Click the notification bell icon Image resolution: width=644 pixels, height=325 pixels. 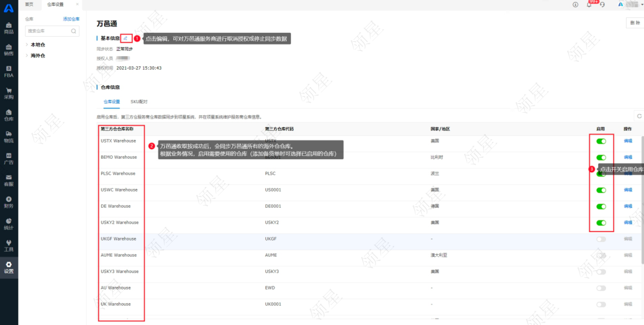tap(589, 5)
